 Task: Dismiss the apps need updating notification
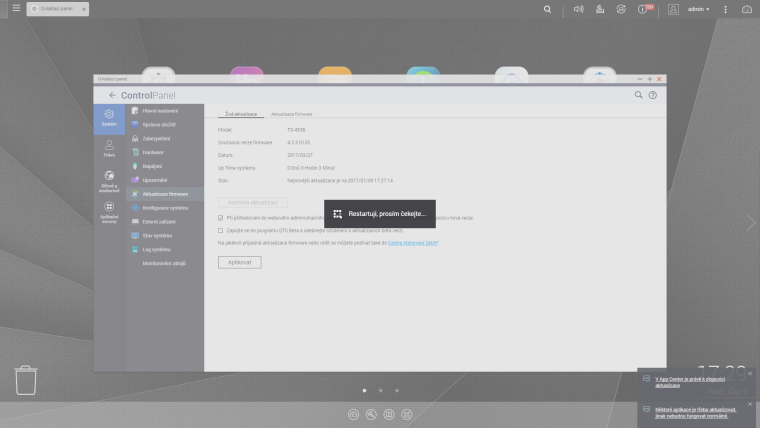(750, 404)
